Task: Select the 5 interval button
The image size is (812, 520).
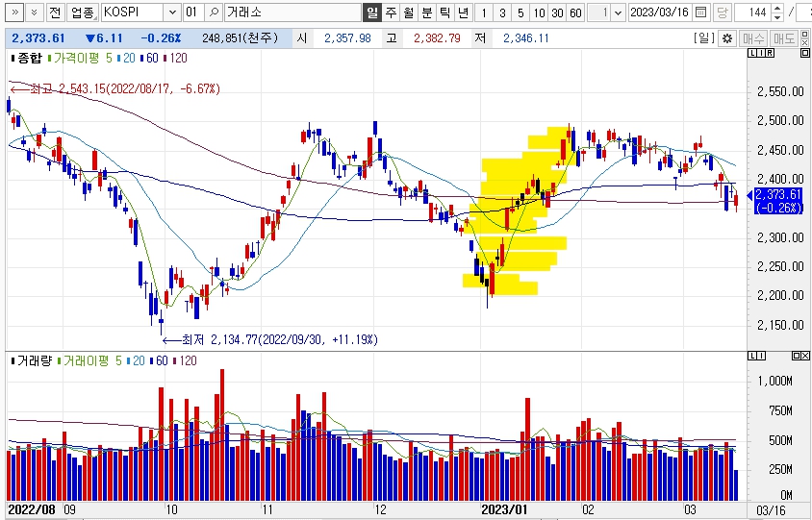Action: [520, 12]
